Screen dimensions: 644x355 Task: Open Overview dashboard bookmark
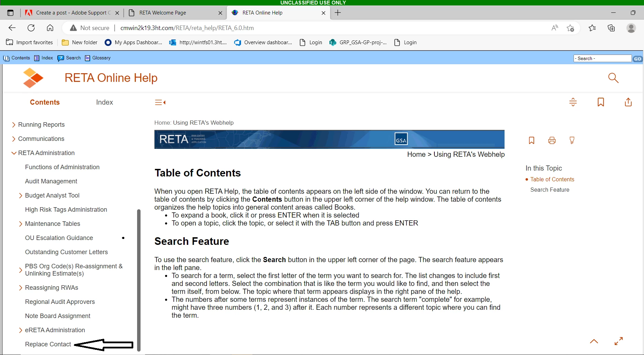click(x=263, y=42)
